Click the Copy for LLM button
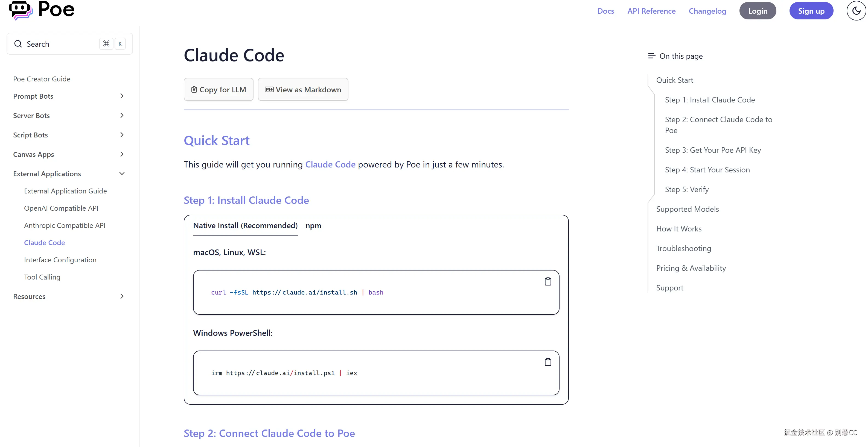 point(218,90)
